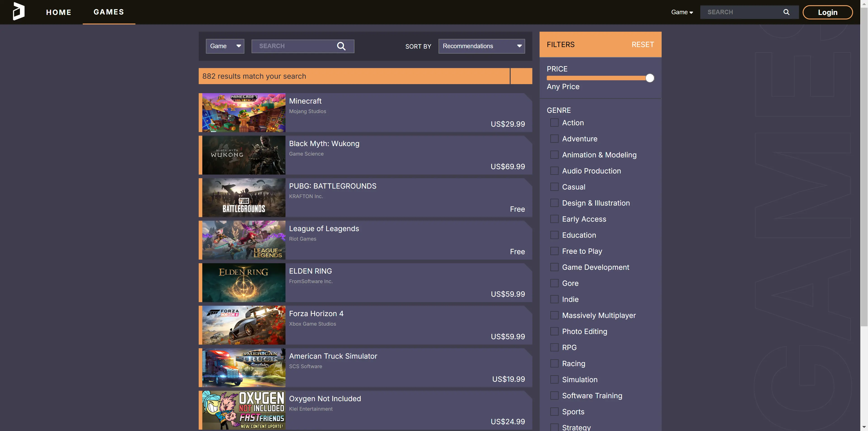The height and width of the screenshot is (431, 868).
Task: Click Mojang Studios developer name
Action: (307, 111)
